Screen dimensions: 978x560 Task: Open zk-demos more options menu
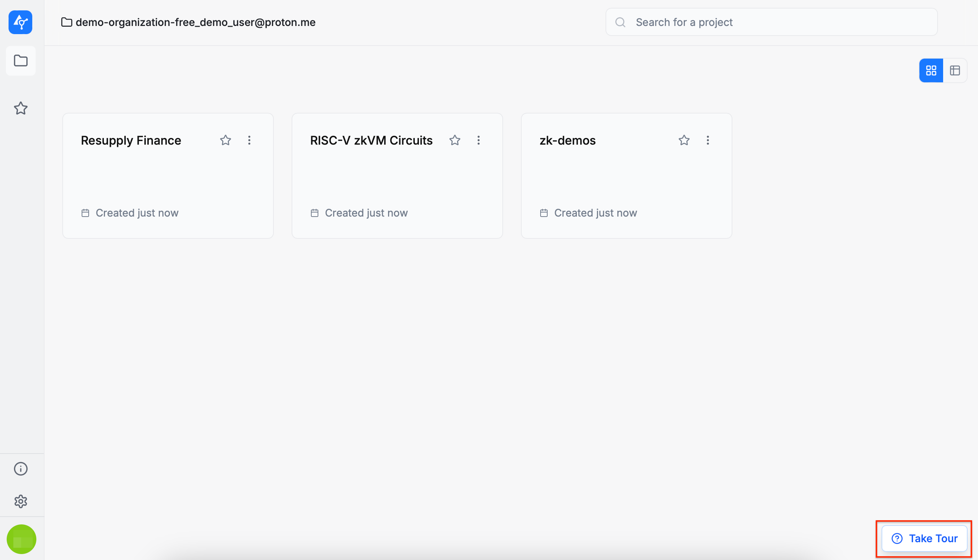708,141
